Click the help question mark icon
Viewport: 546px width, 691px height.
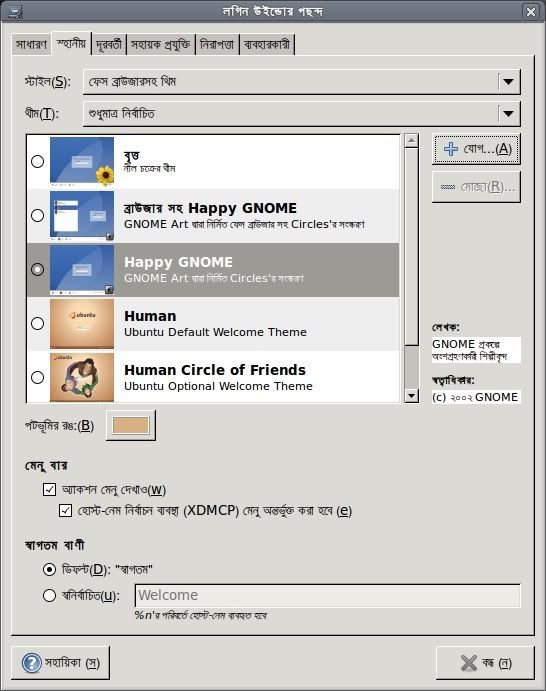pos(31,663)
